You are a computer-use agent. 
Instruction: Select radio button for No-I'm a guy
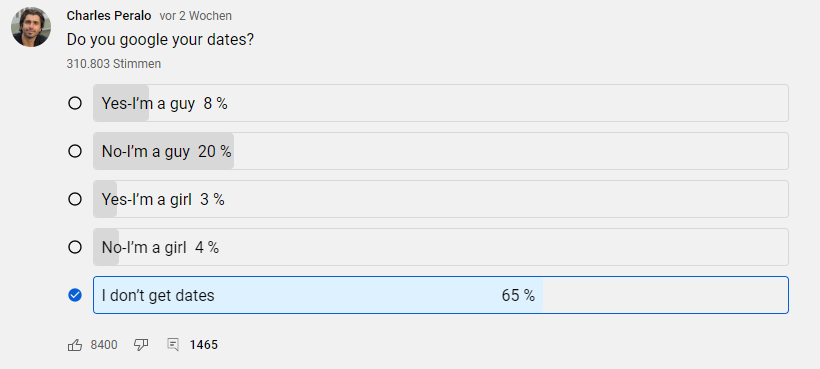[75, 152]
